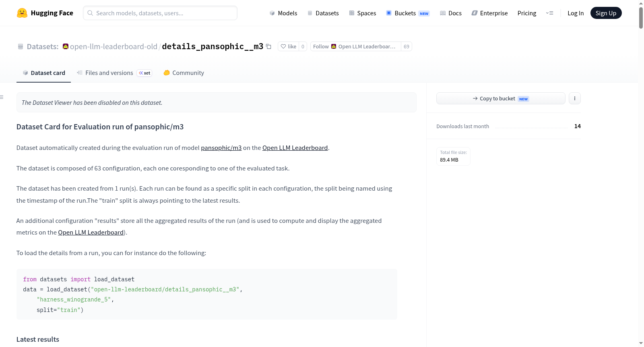Open Spaces page from the navbar
644x347 pixels.
pyautogui.click(x=362, y=13)
